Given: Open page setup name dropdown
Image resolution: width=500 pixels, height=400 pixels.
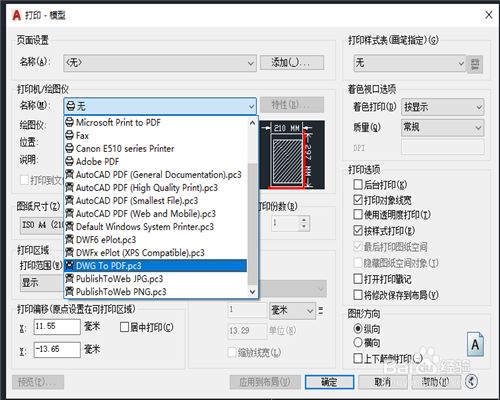Looking at the screenshot, I should coord(160,63).
